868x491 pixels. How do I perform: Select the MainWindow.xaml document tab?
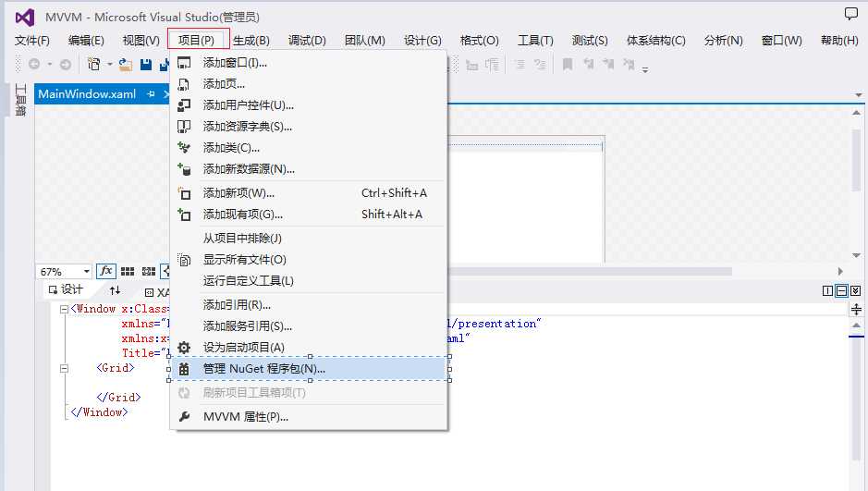pyautogui.click(x=87, y=94)
